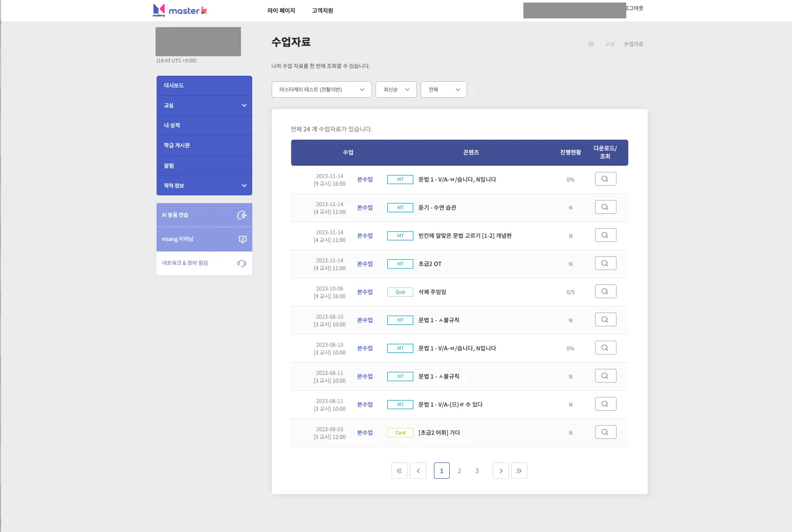Click the text [초급2 어휘] 가다

pos(439,433)
